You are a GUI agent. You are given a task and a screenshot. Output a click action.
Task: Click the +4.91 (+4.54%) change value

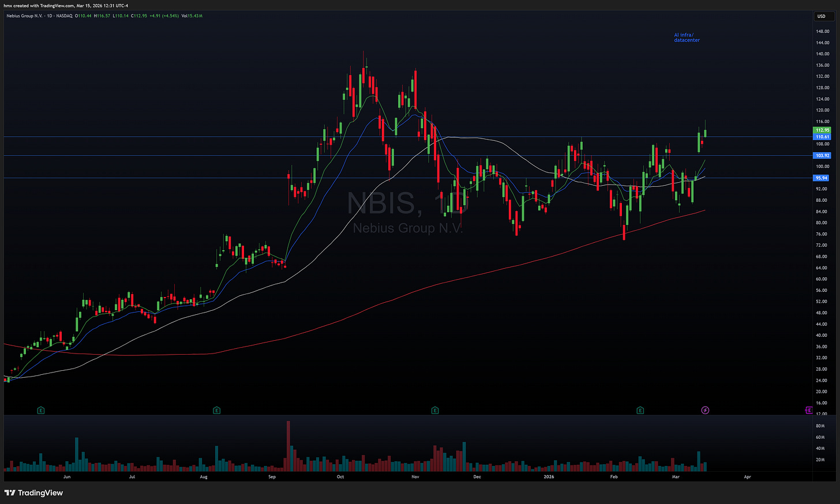click(x=166, y=16)
